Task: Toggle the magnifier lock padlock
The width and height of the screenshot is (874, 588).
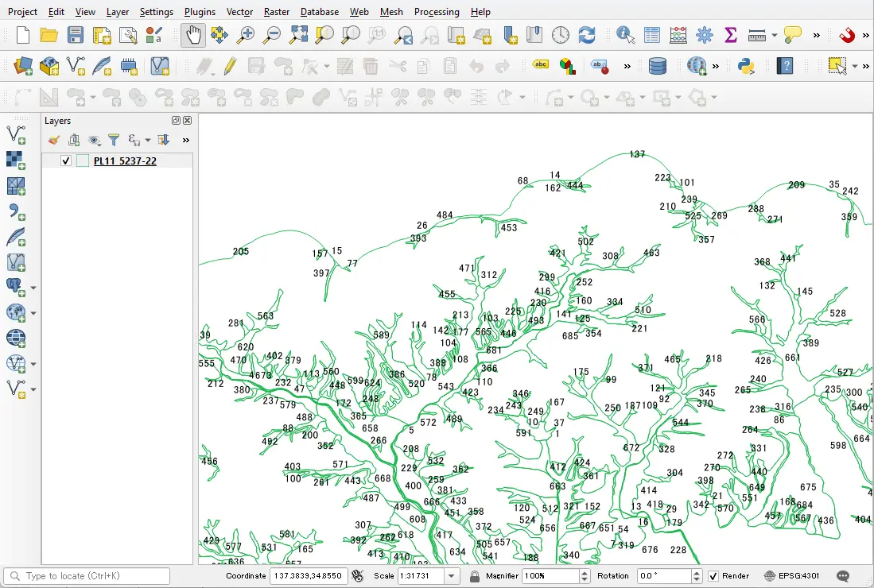Action: (x=474, y=575)
